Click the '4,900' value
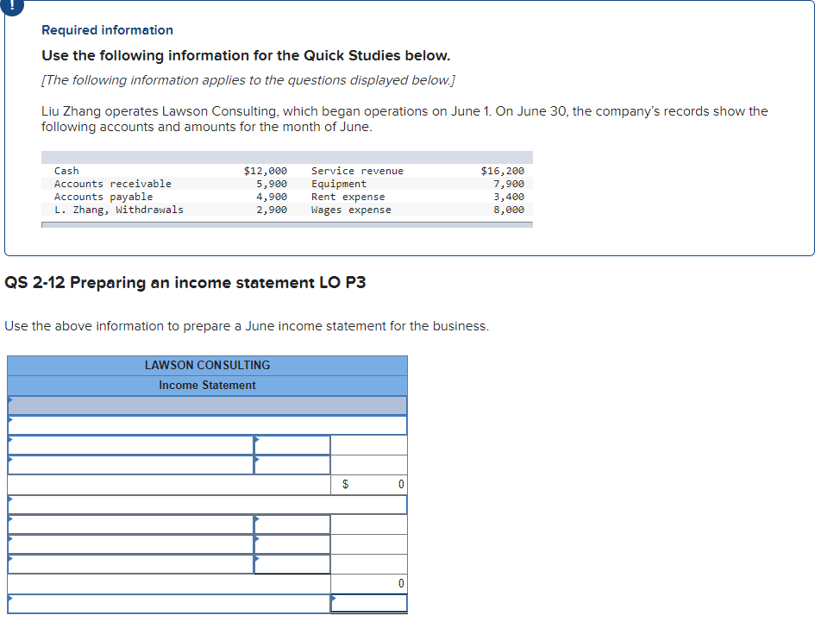840x628 pixels. pyautogui.click(x=272, y=197)
